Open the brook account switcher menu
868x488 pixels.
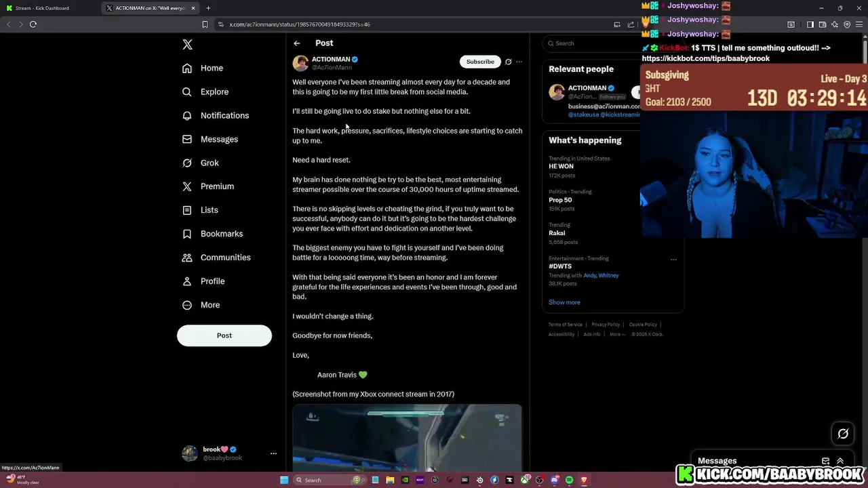coord(273,453)
